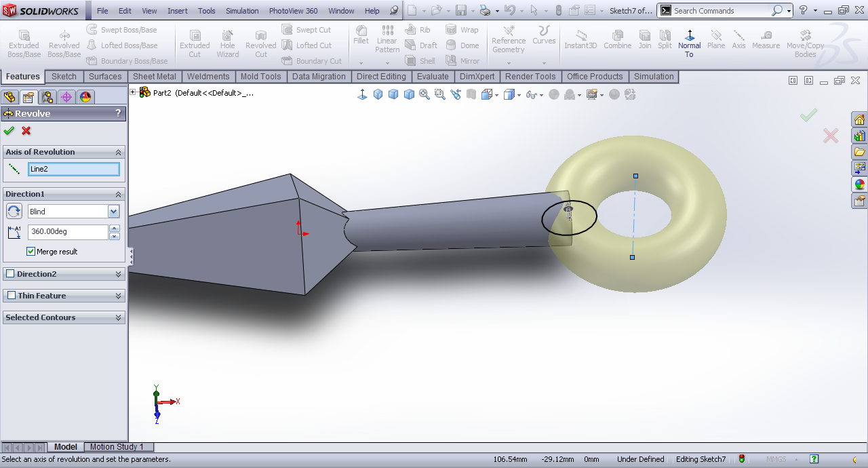Screen dimensions: 868x468
Task: Click the Zoom to Fit magnifier icon
Action: [x=425, y=94]
